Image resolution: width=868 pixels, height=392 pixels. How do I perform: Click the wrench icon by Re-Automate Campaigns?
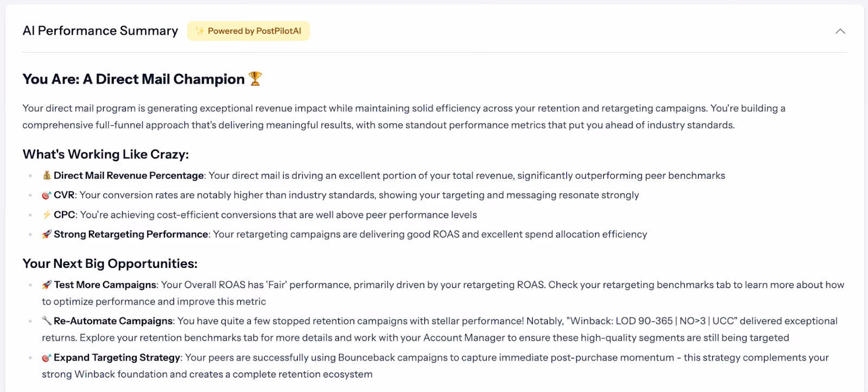pyautogui.click(x=47, y=321)
